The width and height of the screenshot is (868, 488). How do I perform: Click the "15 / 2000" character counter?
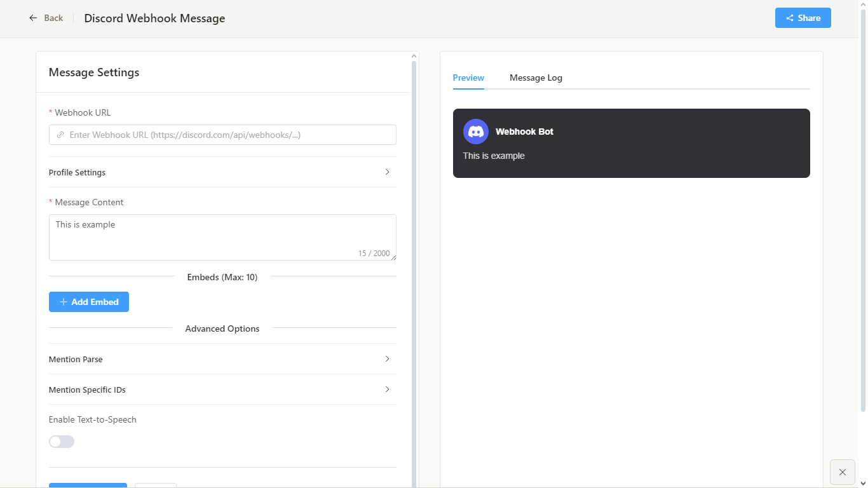374,254
